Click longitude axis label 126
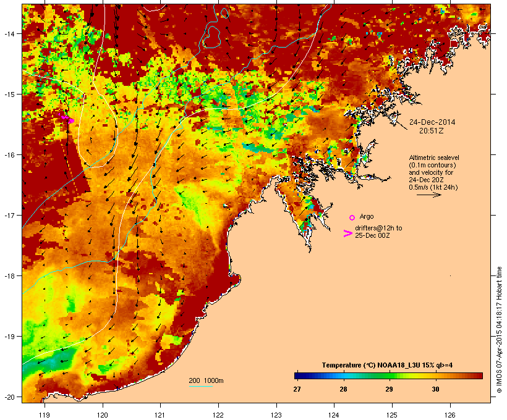 point(449,415)
